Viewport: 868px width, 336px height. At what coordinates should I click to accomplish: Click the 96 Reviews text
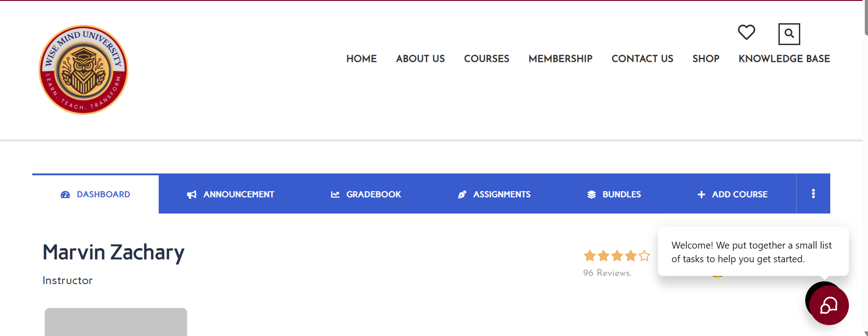point(607,273)
